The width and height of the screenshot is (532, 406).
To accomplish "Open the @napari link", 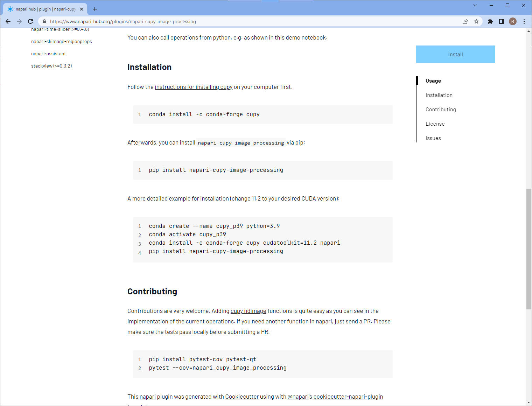I will (298, 397).
